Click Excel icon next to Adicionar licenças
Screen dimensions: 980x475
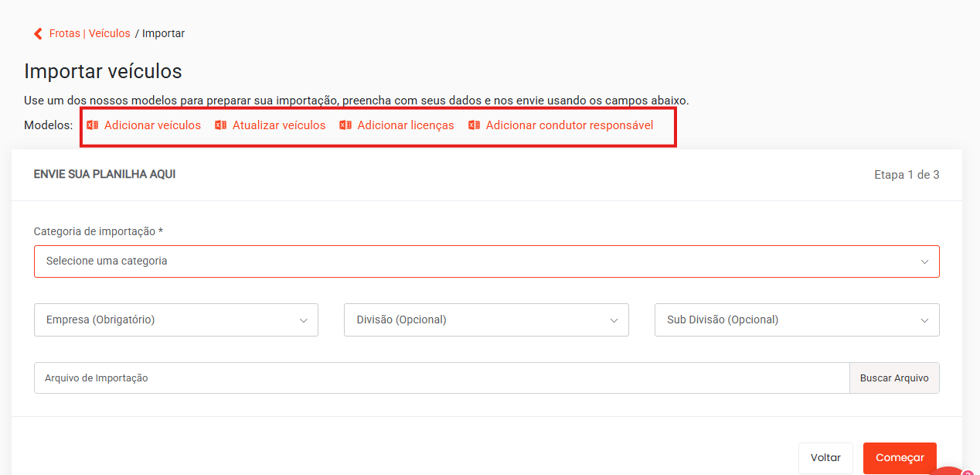[x=345, y=125]
